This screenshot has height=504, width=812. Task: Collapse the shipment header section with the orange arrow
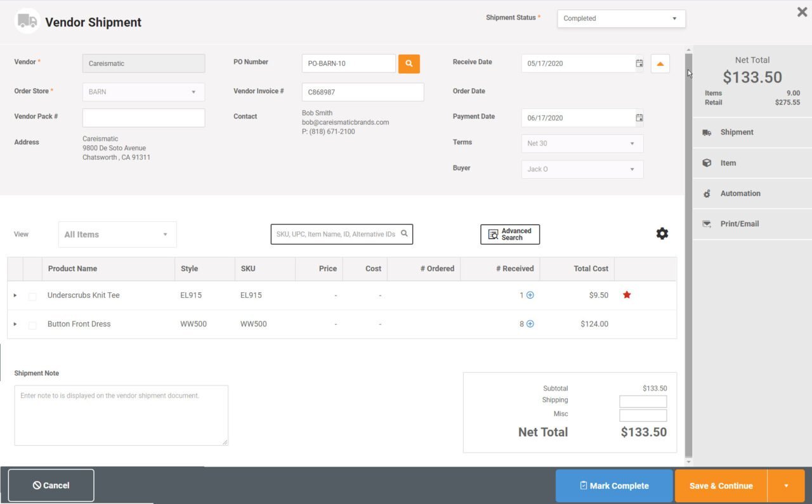[660, 63]
